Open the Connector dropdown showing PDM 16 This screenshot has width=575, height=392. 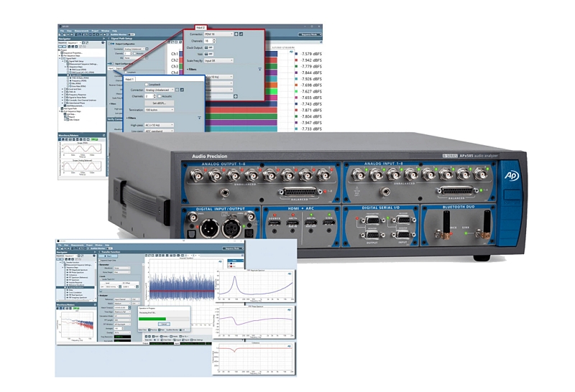(218, 34)
